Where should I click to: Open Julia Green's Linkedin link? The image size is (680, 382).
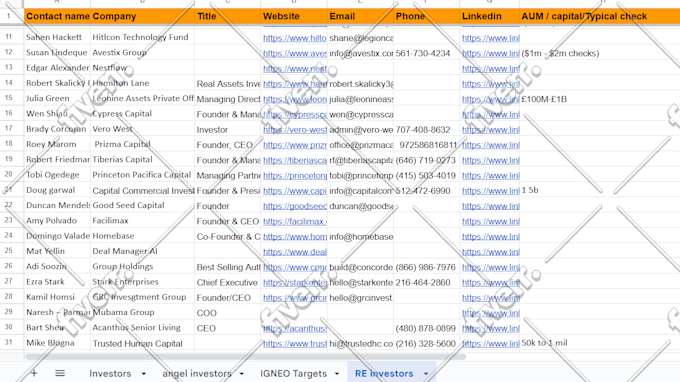(x=490, y=99)
